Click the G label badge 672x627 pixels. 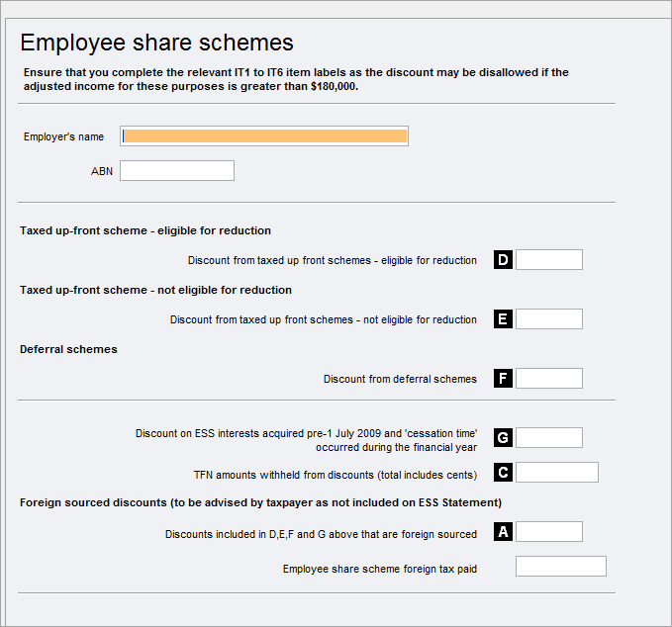tap(503, 438)
